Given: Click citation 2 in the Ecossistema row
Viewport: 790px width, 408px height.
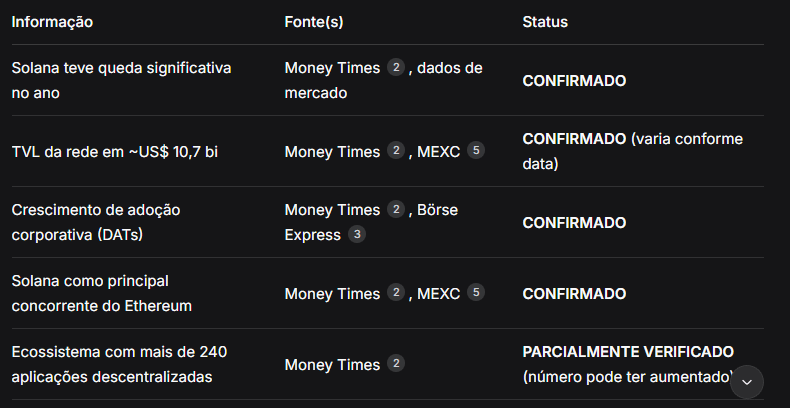Looking at the screenshot, I should 397,365.
